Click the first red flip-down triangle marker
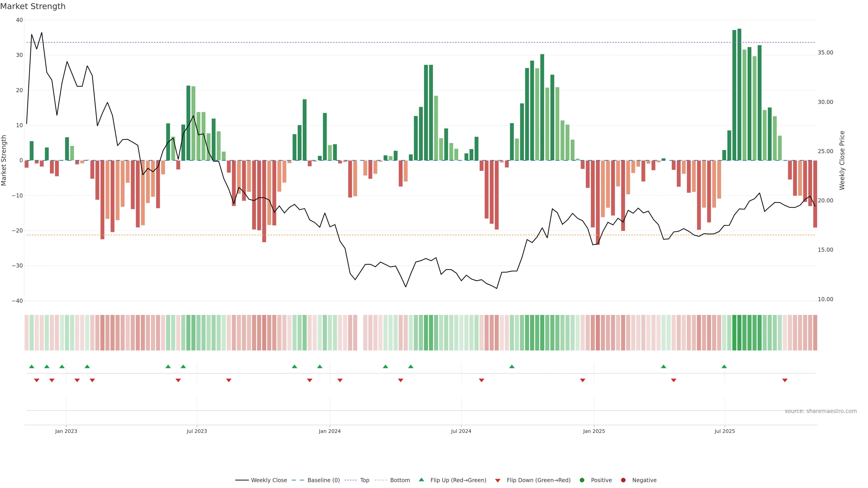Screen dimensions: 868x488 tap(37, 380)
